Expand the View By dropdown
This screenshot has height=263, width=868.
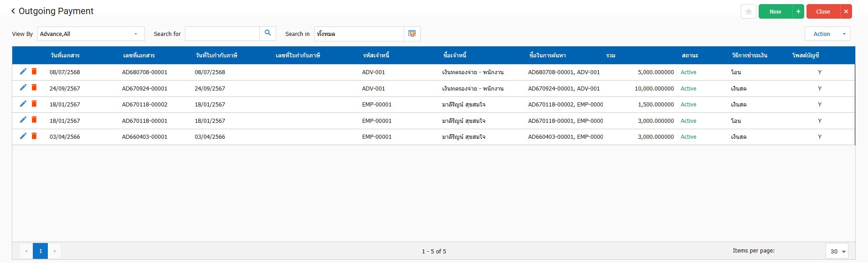click(135, 34)
